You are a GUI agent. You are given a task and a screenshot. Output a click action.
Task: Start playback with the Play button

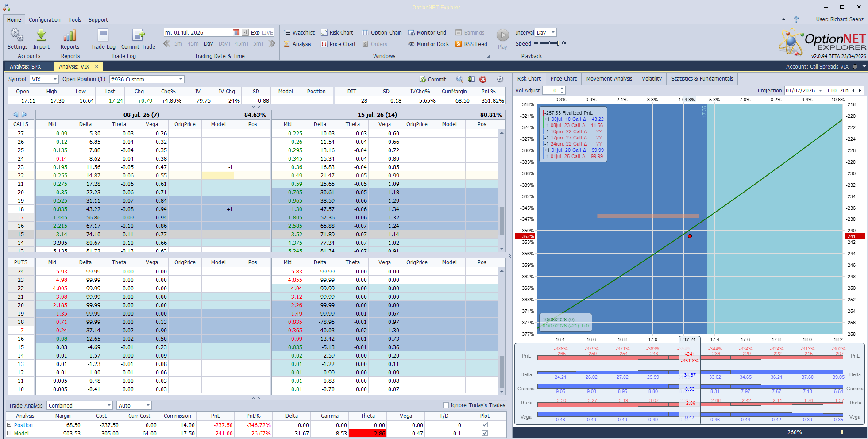click(x=502, y=35)
